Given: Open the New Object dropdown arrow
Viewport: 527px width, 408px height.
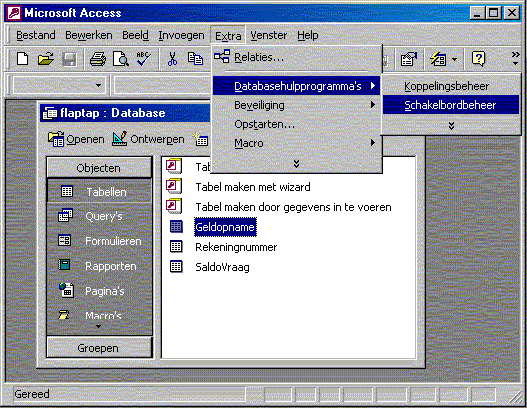Looking at the screenshot, I should [x=454, y=59].
